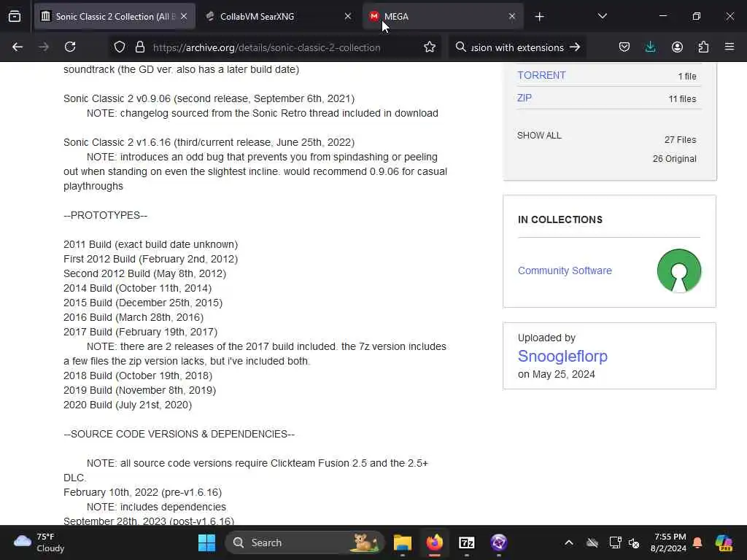
Task: Open clock showing 7:55 PM
Action: point(670,542)
